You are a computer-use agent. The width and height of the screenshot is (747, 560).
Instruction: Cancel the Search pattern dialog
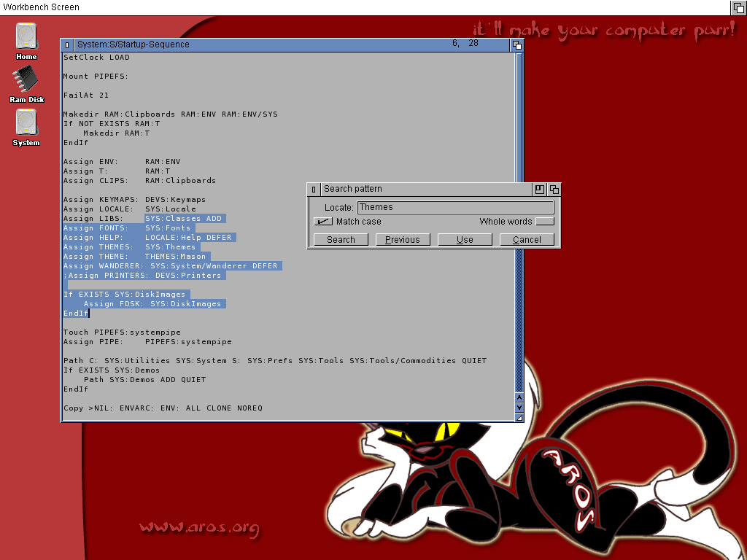click(527, 239)
